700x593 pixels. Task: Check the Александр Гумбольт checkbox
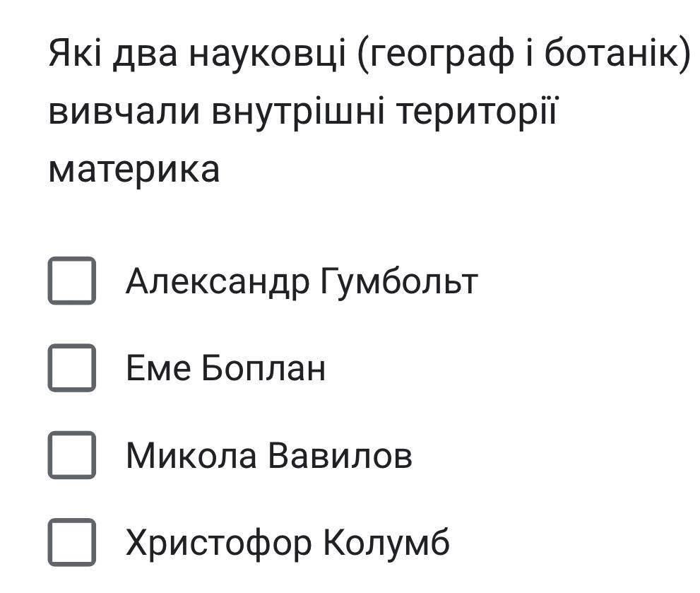click(71, 281)
